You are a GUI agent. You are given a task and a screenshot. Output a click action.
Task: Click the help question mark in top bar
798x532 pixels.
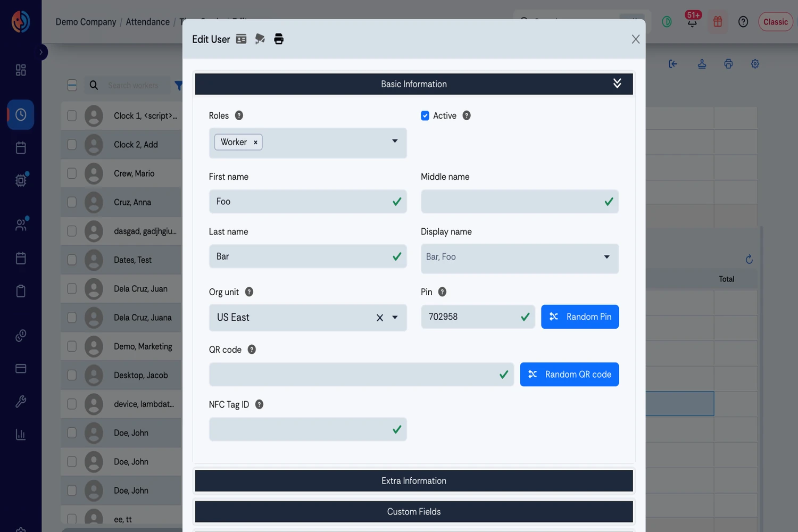[743, 22]
